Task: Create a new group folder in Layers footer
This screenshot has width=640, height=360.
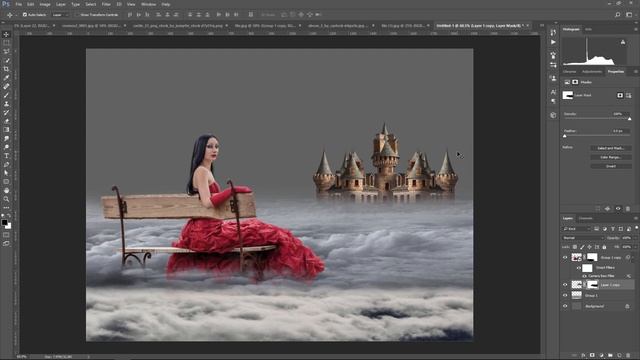Action: point(610,356)
